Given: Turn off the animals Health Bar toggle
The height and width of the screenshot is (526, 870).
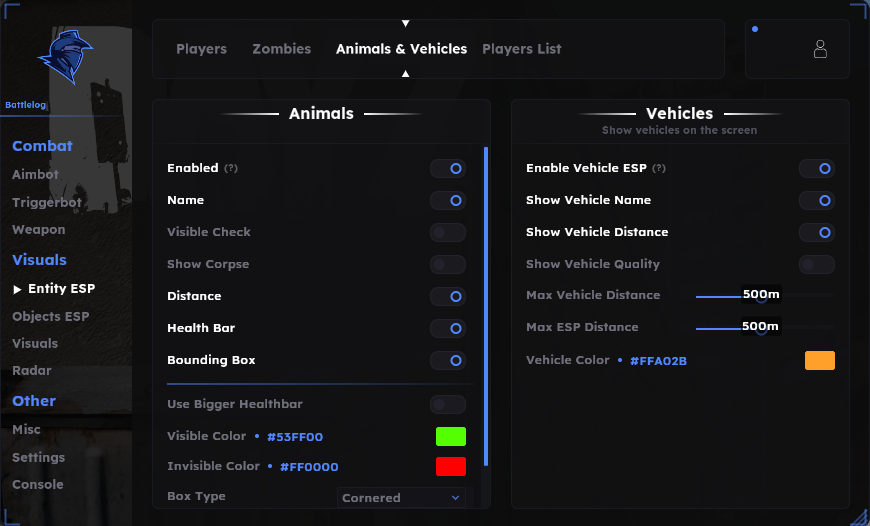Looking at the screenshot, I should (447, 328).
